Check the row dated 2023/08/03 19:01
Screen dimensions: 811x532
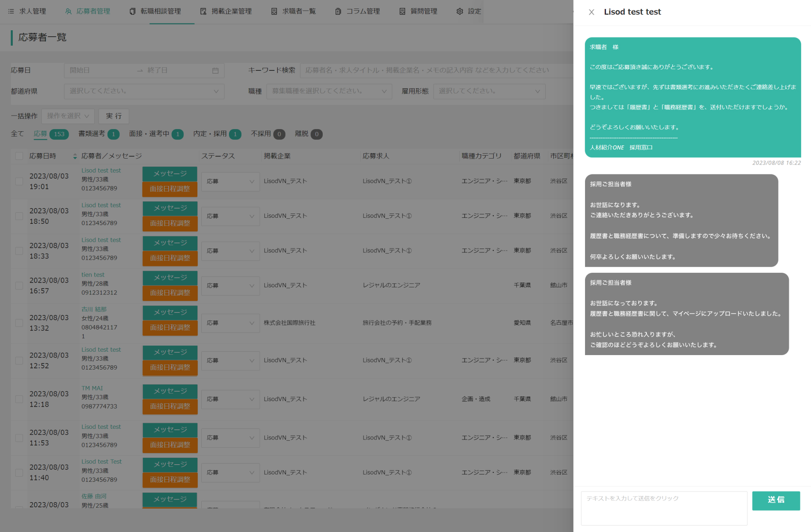click(x=19, y=181)
